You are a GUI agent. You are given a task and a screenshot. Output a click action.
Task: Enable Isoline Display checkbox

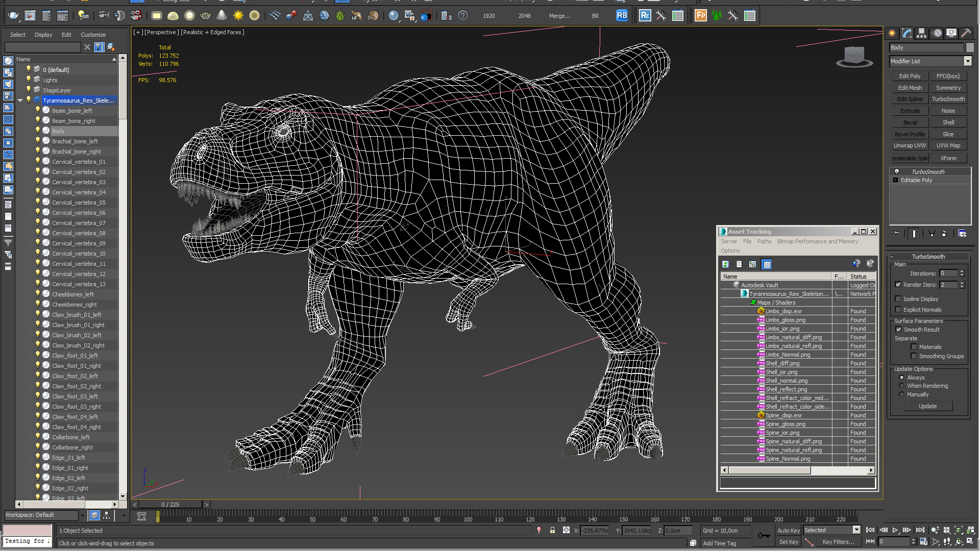coord(898,299)
